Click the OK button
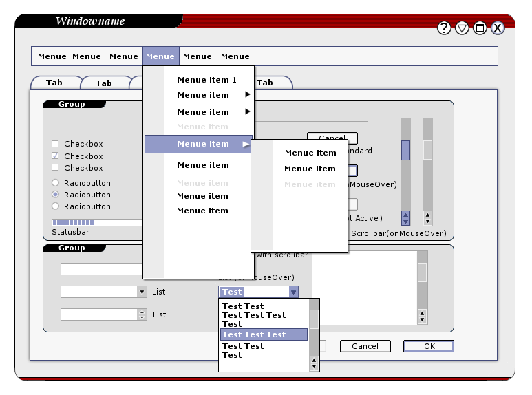The image size is (532, 395). (429, 346)
